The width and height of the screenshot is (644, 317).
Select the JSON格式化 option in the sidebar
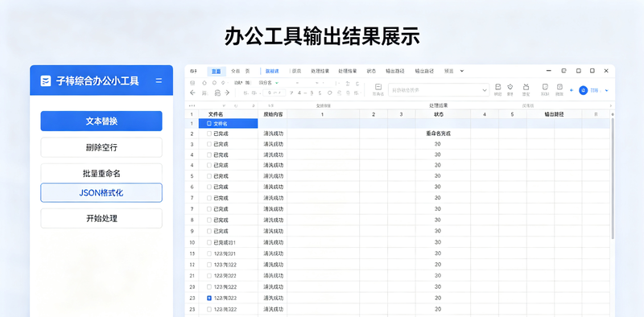(x=101, y=192)
